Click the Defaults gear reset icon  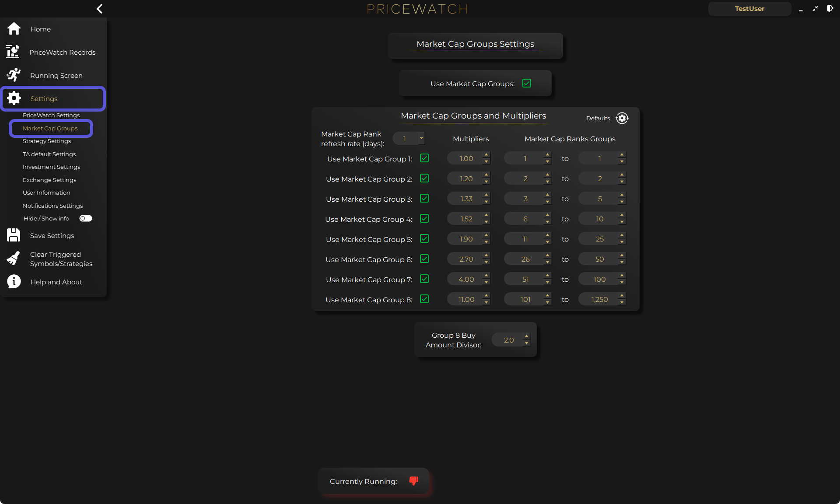(622, 118)
